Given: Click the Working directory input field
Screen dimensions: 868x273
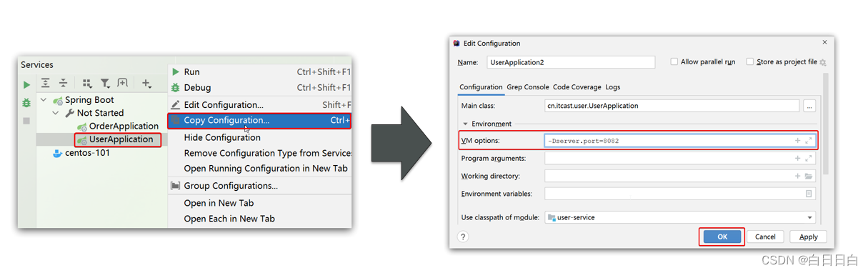Looking at the screenshot, I should (x=679, y=176).
